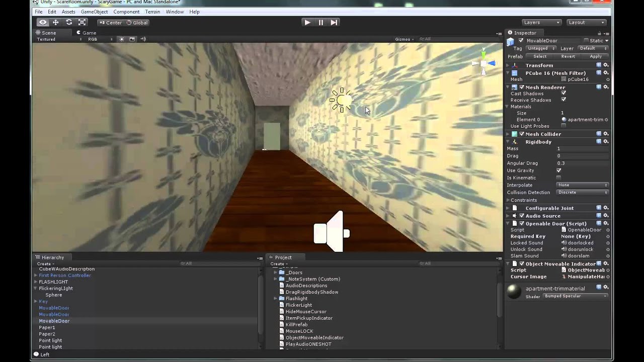Enable Use Light Probes checkbox
The width and height of the screenshot is (644, 362).
[563, 126]
